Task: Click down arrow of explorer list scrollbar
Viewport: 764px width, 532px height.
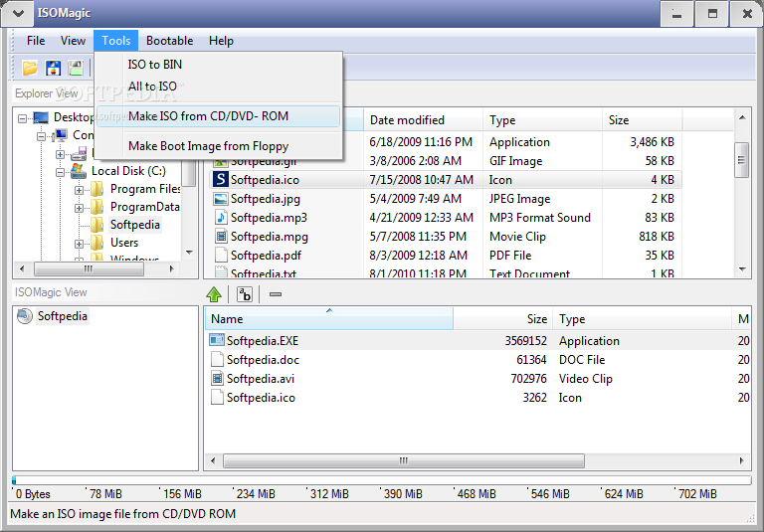Action: pos(741,268)
